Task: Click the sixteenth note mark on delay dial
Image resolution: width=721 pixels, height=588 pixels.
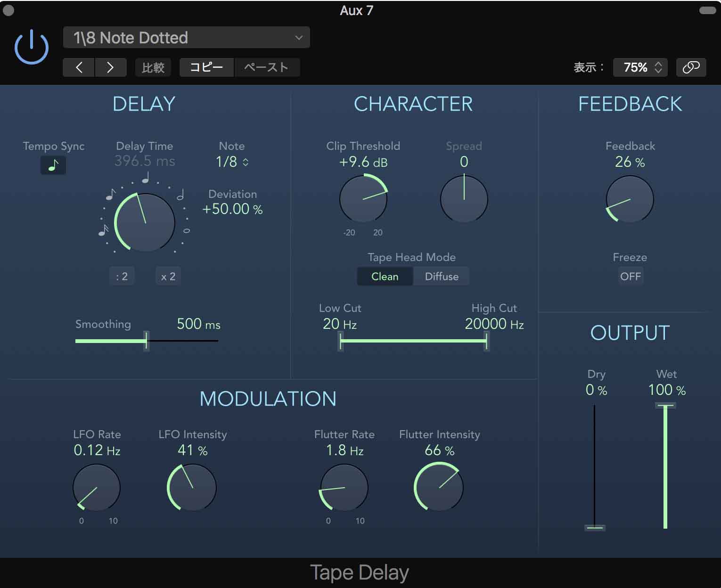Action: tap(103, 230)
